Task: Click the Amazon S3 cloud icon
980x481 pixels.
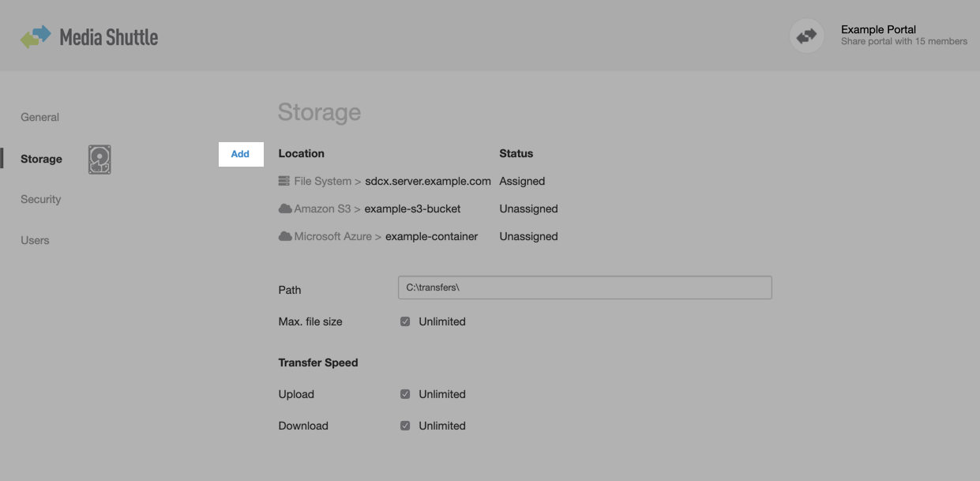Action: pos(285,209)
